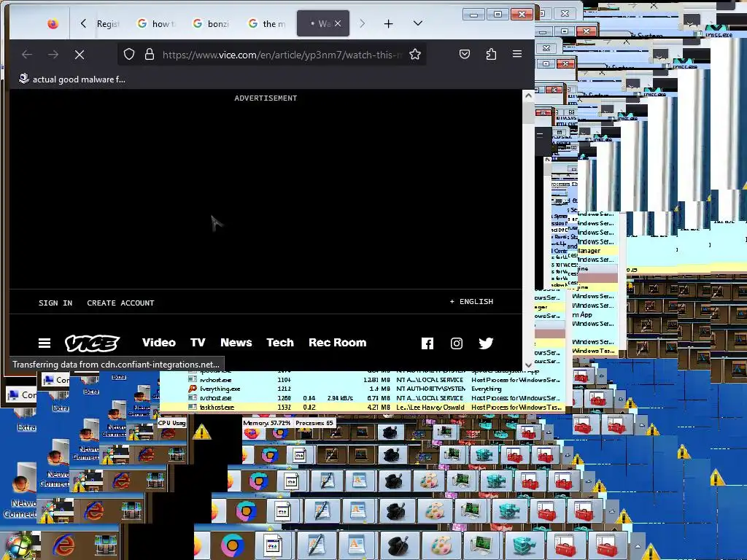This screenshot has height=560, width=747.
Task: Stop loading the page
Action: tap(80, 54)
